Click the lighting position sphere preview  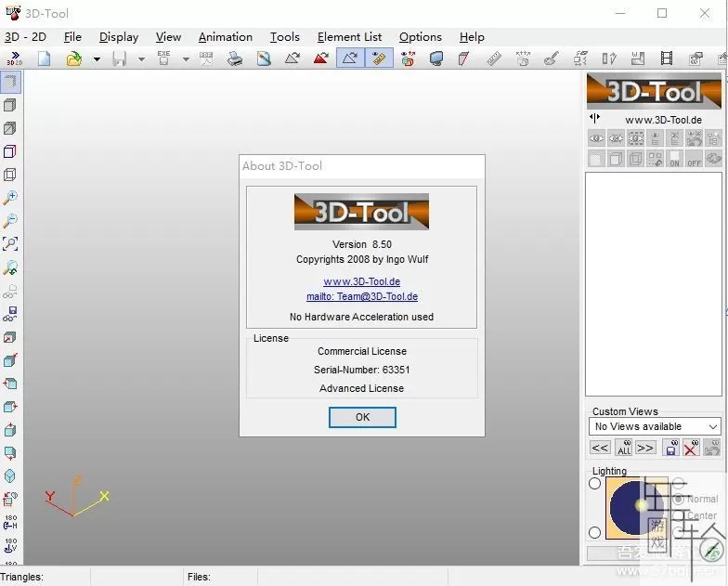(x=637, y=507)
